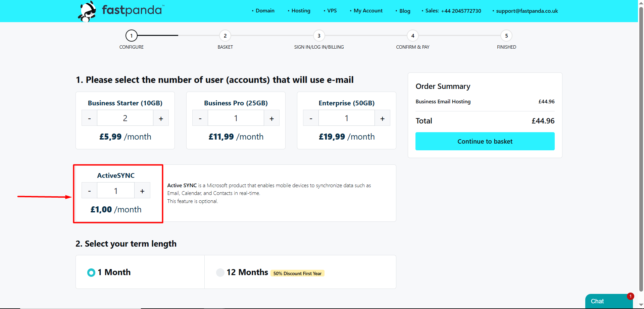This screenshot has height=309, width=644.
Task: Go to step 2 Basket circle
Action: 225,36
